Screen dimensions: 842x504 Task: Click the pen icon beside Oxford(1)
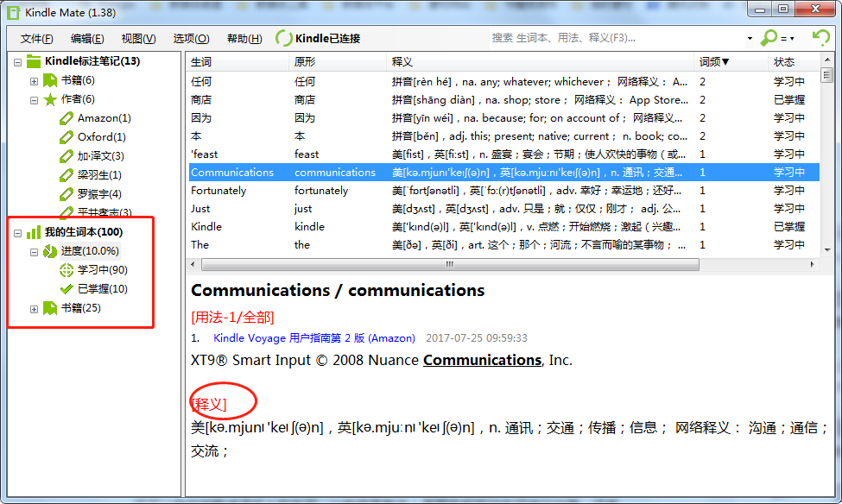pos(66,137)
